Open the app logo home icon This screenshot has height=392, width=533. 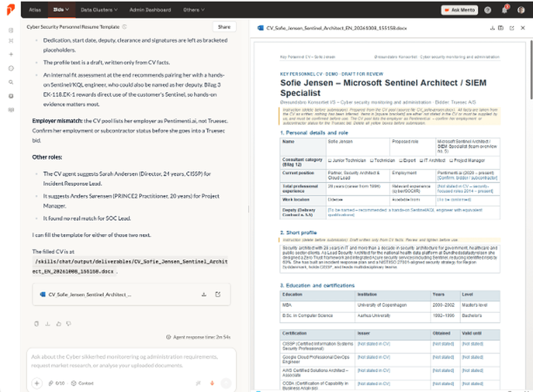tap(11, 9)
